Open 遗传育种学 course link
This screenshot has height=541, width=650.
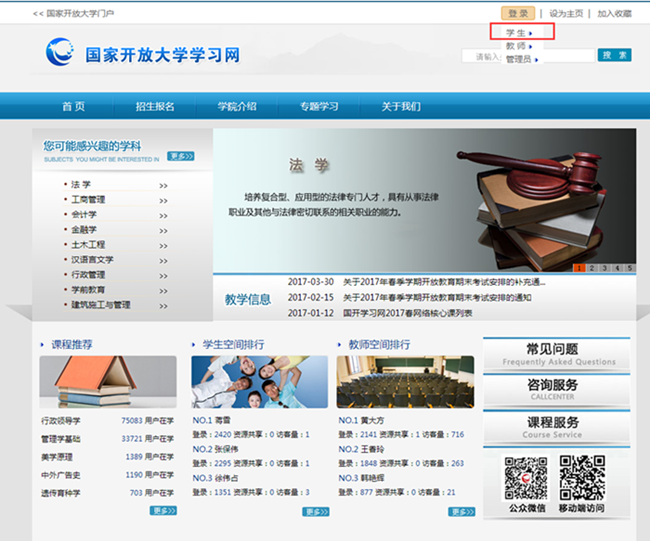[61, 493]
